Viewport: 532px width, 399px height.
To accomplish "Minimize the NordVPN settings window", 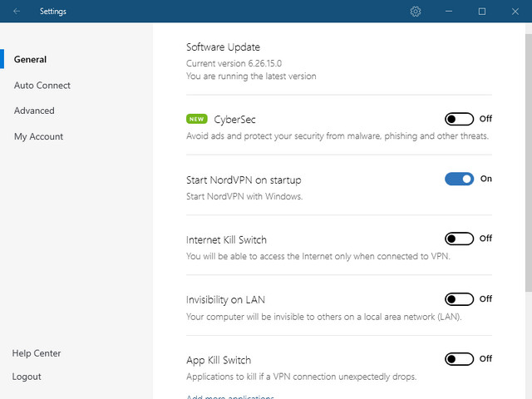I will [x=449, y=12].
